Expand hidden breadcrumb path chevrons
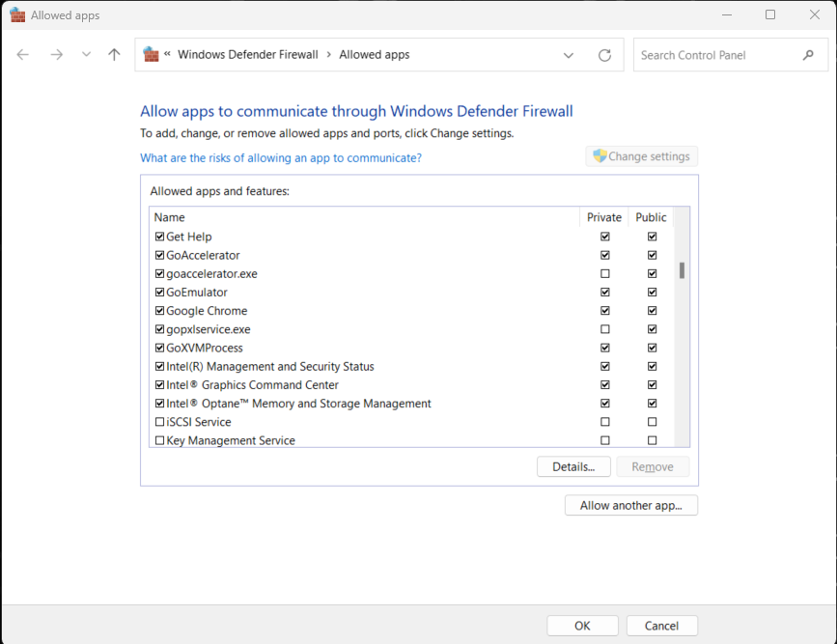The height and width of the screenshot is (644, 837). [167, 54]
